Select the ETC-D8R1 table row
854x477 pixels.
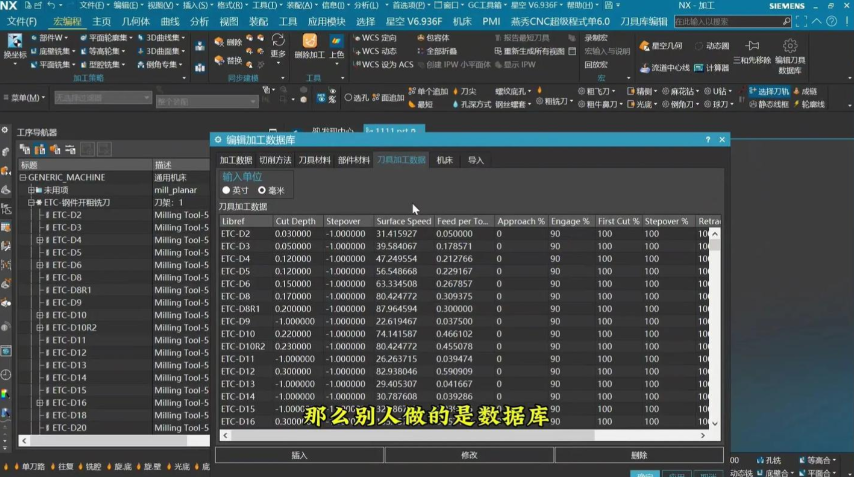point(464,309)
